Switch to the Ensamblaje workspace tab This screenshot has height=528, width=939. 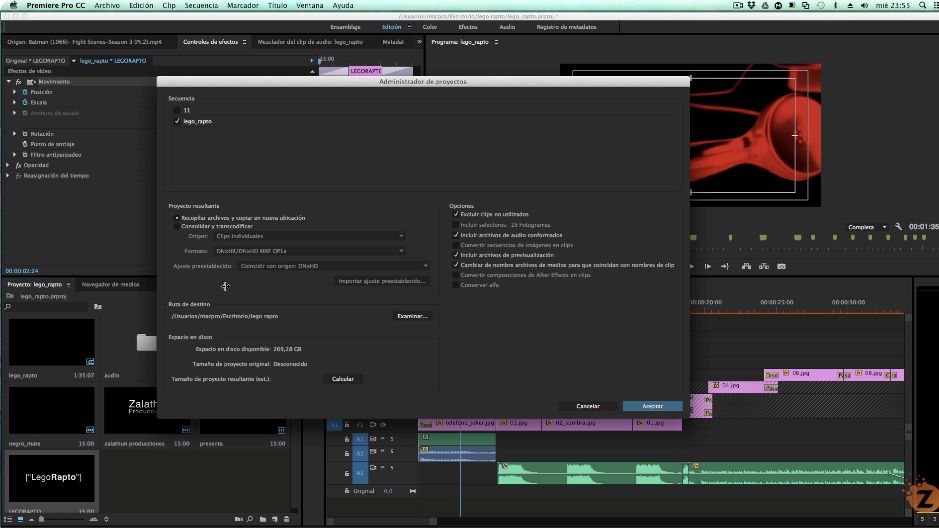point(346,27)
